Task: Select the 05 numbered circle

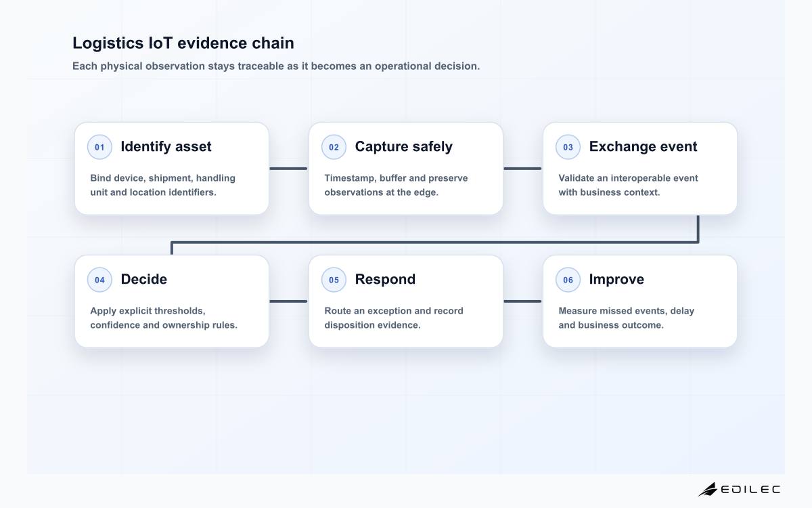Action: pyautogui.click(x=334, y=280)
